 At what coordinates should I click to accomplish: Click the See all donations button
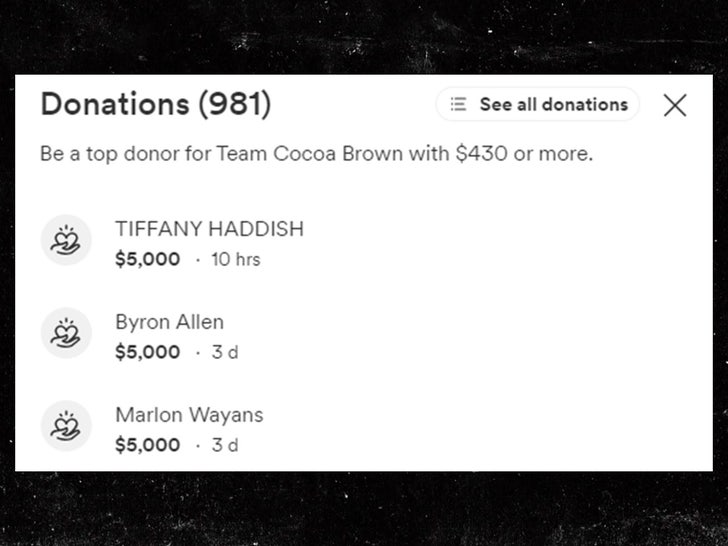(x=538, y=104)
